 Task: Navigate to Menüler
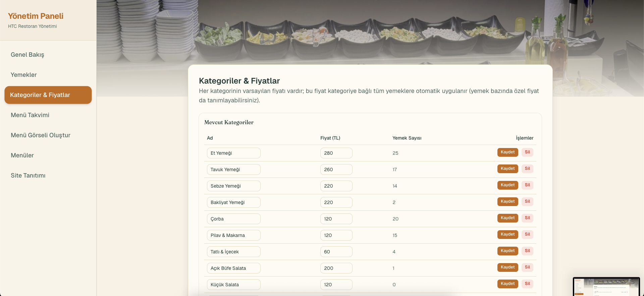pos(48,155)
